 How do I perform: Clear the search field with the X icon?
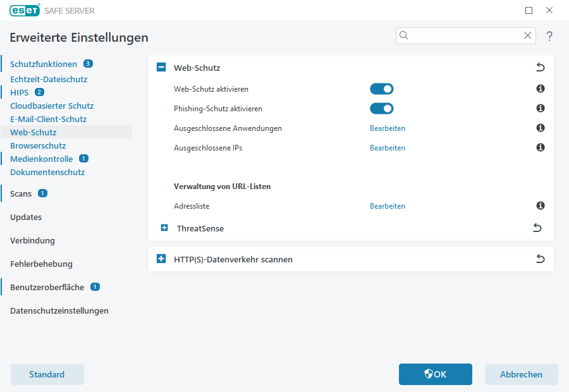point(528,35)
